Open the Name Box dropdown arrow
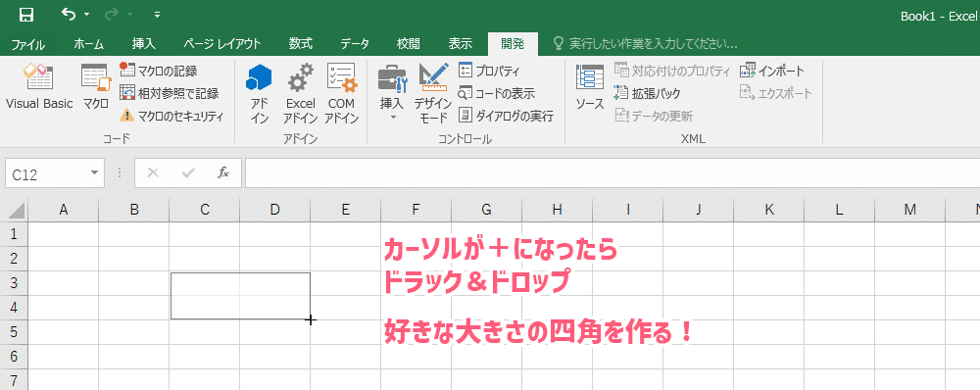This screenshot has width=980, height=390. (x=94, y=173)
